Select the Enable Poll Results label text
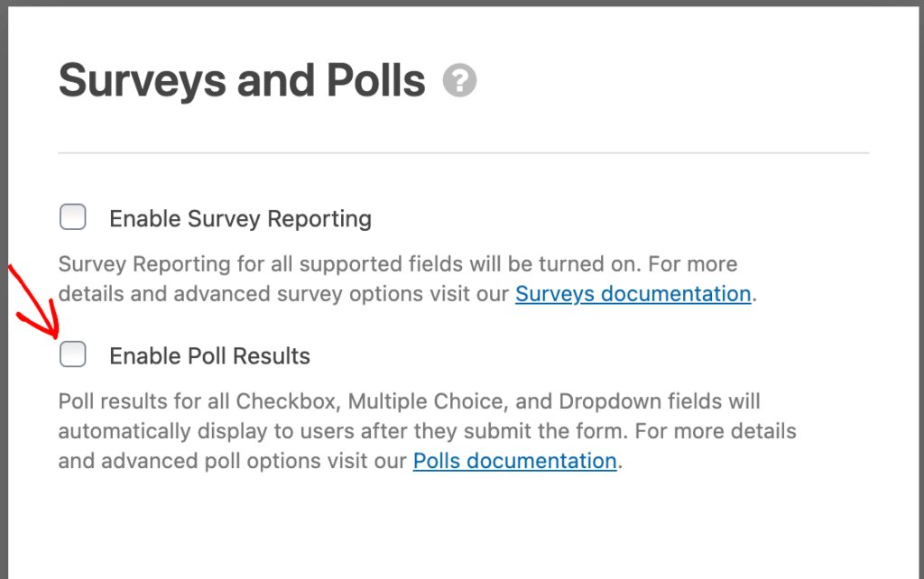The height and width of the screenshot is (579, 924). (x=209, y=355)
